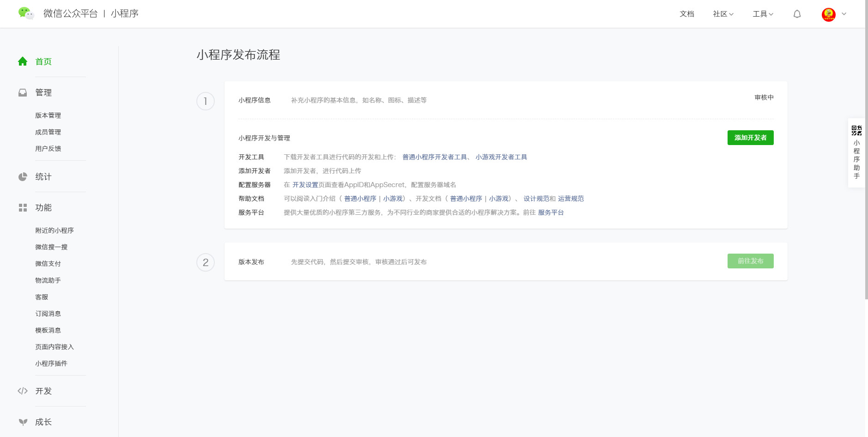Open 微信搜一搜 in the sidebar
Image resolution: width=868 pixels, height=437 pixels.
[51, 247]
